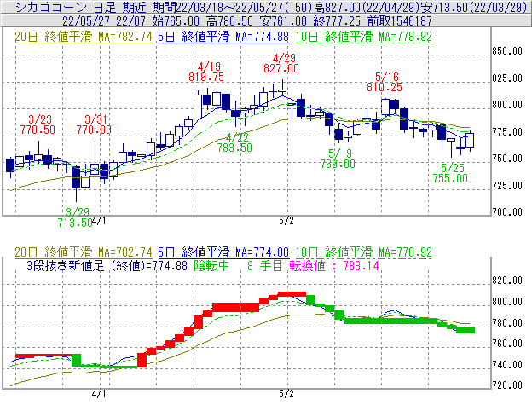
Task: Click the 8 手目 count text
Action: coord(264,265)
